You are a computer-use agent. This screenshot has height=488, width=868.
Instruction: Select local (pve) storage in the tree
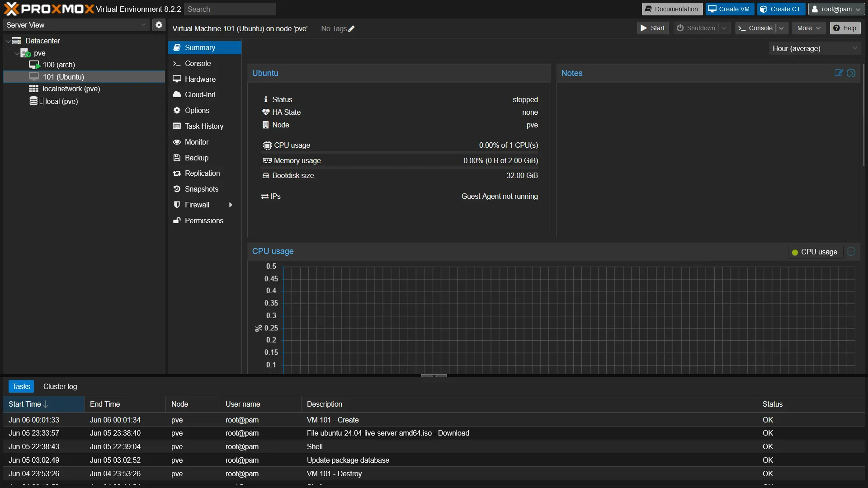[x=84, y=101]
